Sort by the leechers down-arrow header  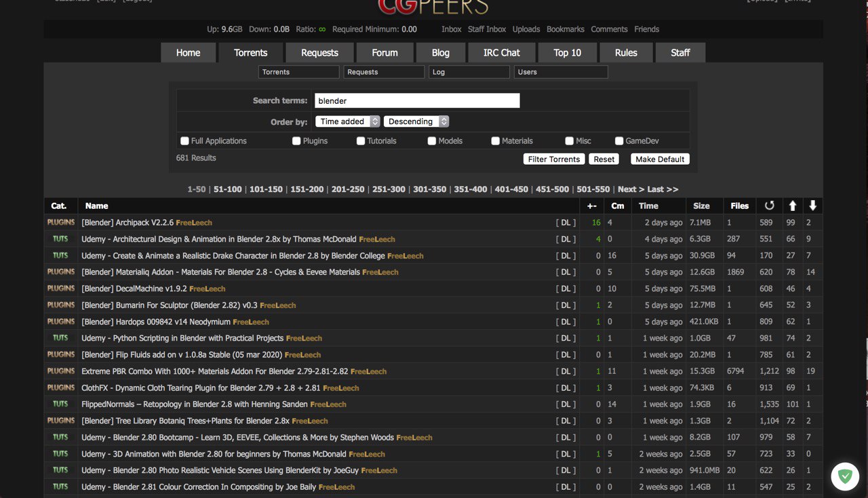click(812, 206)
